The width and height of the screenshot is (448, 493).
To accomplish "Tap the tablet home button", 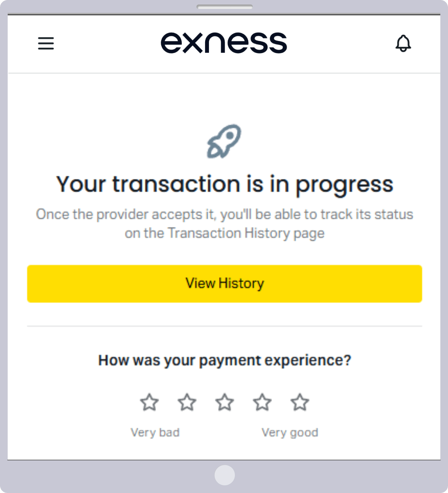I will (x=225, y=475).
